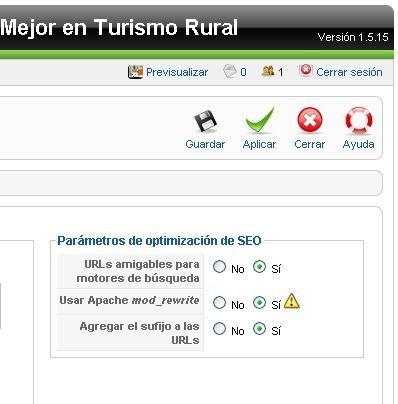Viewport: 398px width, 404px height.
Task: Click 'Parámetros de optimización de SEO' heading
Action: (x=159, y=241)
